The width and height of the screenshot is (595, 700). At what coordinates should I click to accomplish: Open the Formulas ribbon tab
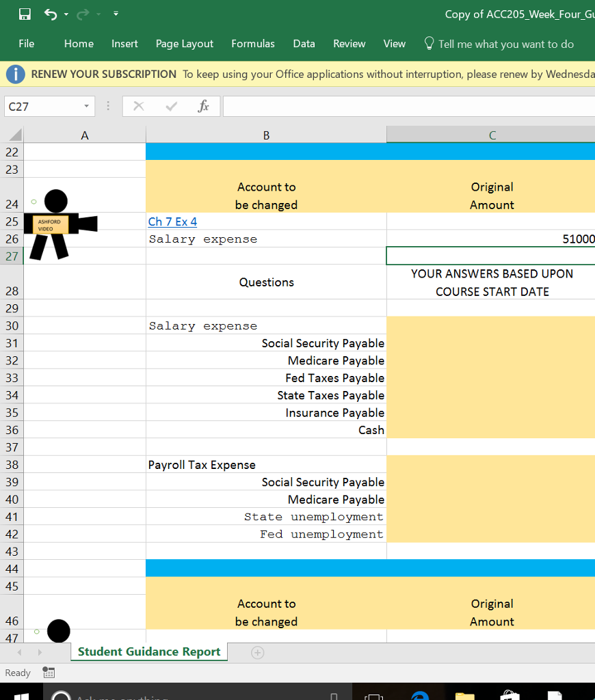(x=252, y=44)
